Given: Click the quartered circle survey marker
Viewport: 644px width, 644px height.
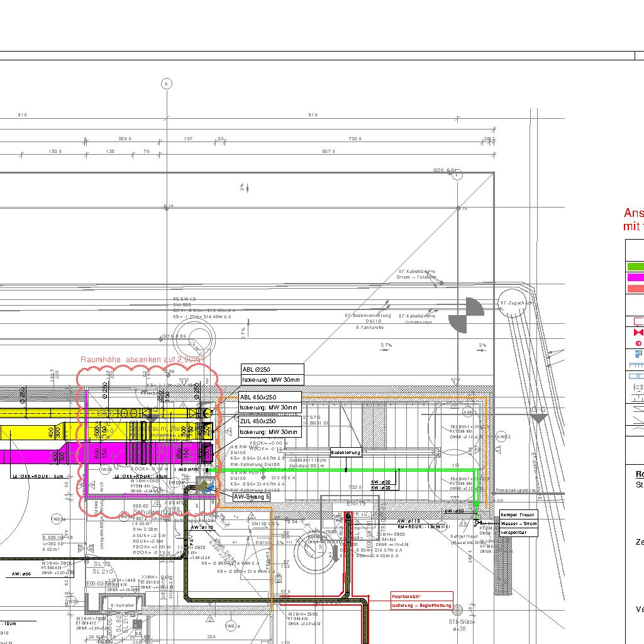Looking at the screenshot, I should coord(465,315).
